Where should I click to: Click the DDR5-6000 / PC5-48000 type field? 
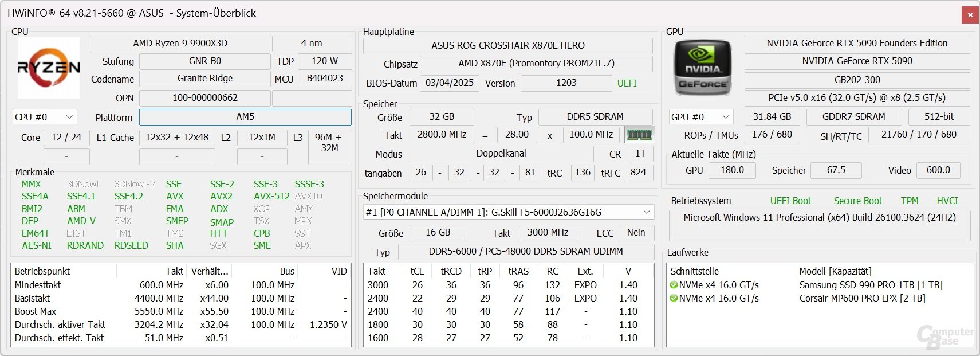tap(526, 252)
